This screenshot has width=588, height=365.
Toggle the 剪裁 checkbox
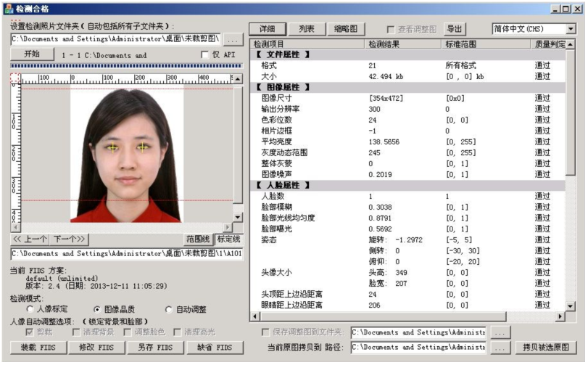[x=30, y=332]
